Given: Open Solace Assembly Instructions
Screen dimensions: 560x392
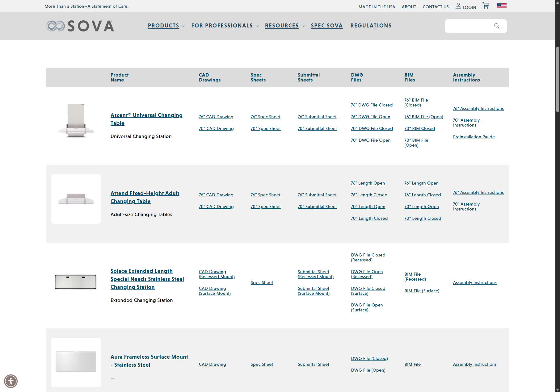Looking at the screenshot, I should pyautogui.click(x=475, y=282).
